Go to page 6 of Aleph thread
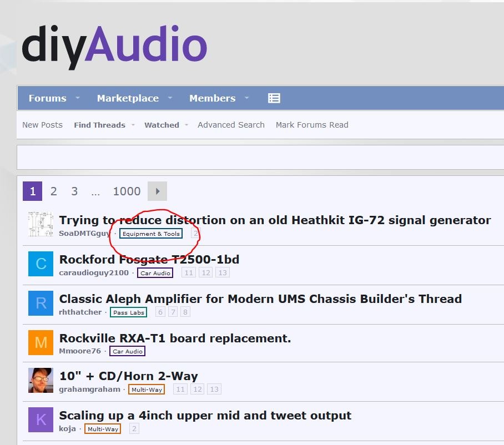This screenshot has height=445, width=504. [160, 312]
